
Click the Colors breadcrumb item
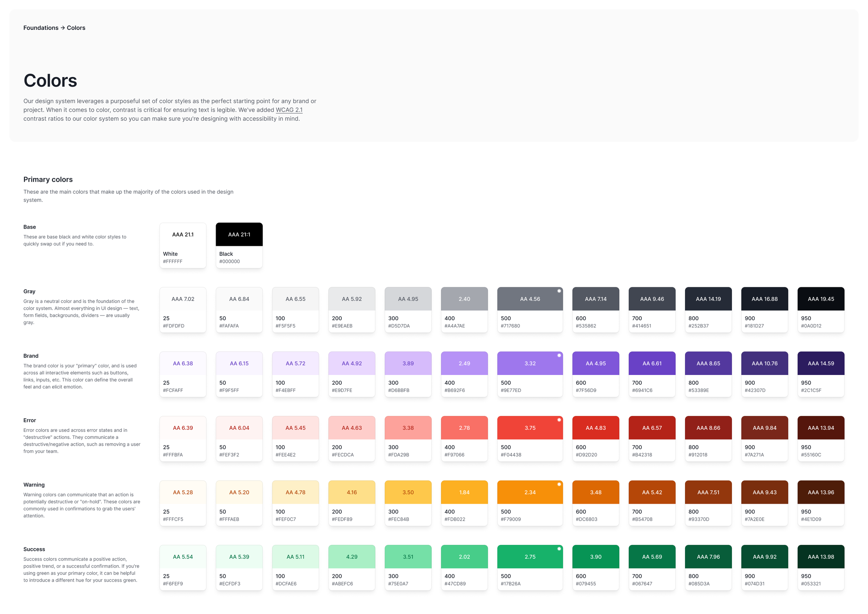(76, 28)
